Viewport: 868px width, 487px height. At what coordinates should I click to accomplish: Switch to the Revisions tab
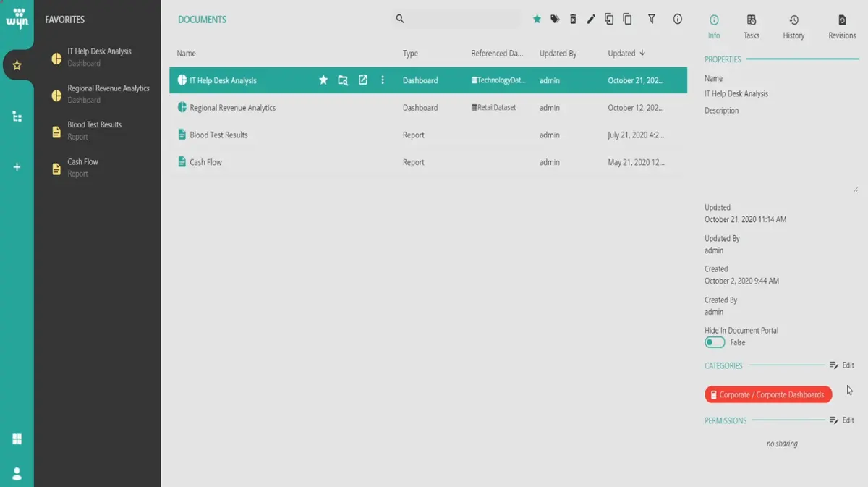[842, 26]
